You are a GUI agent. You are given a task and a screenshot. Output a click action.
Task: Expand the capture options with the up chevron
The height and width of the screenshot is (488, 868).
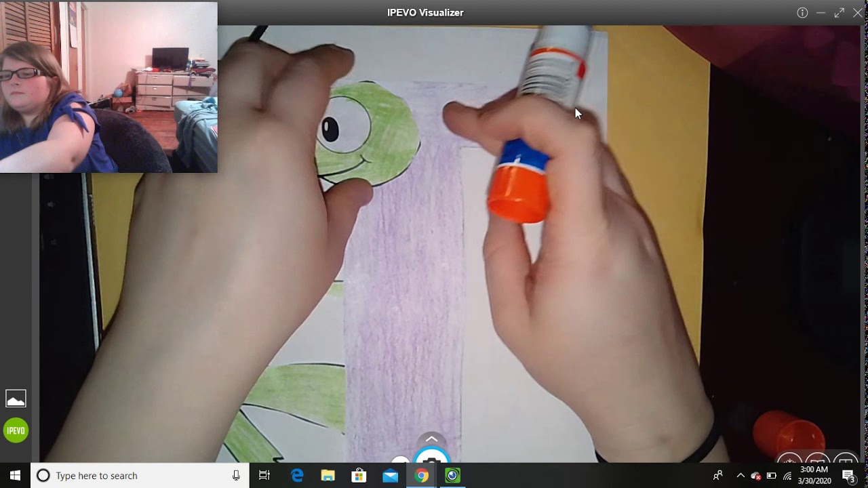[431, 439]
